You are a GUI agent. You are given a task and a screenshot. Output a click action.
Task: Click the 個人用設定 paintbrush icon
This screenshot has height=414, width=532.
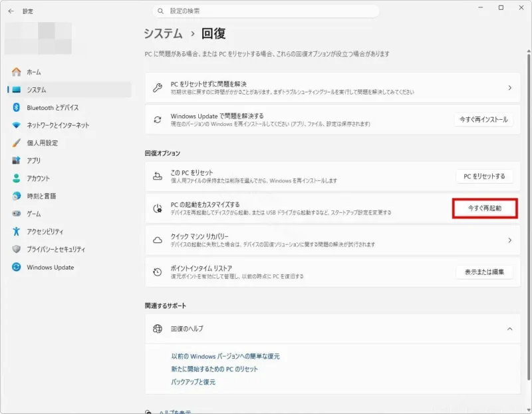click(16, 142)
